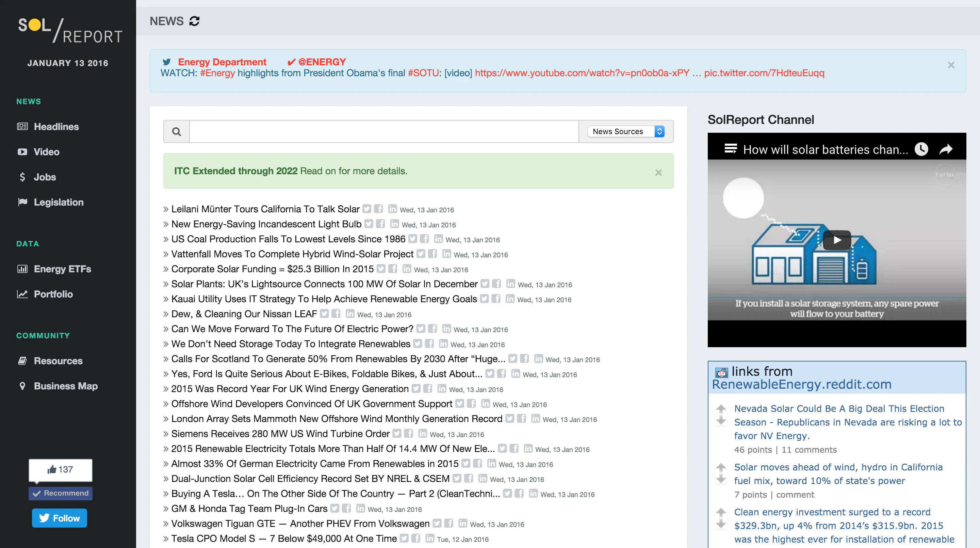The height and width of the screenshot is (548, 980).
Task: Click the search magnifier icon
Action: [177, 132]
